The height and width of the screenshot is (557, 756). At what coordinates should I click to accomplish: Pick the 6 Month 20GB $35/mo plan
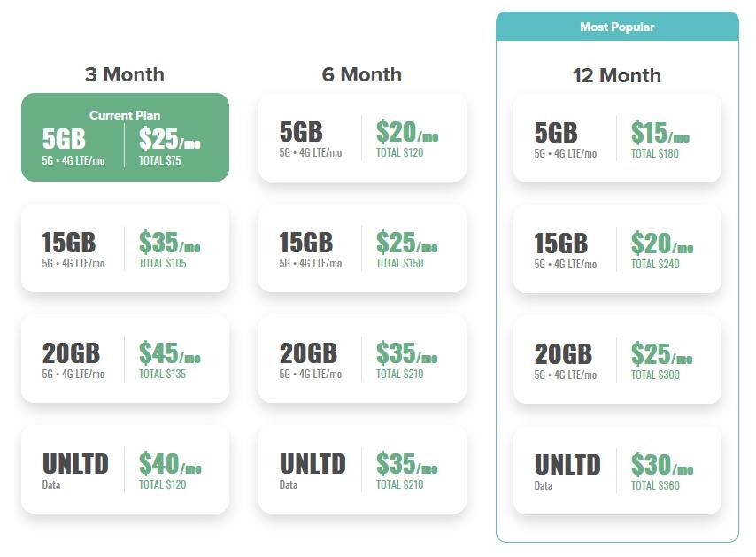(362, 359)
